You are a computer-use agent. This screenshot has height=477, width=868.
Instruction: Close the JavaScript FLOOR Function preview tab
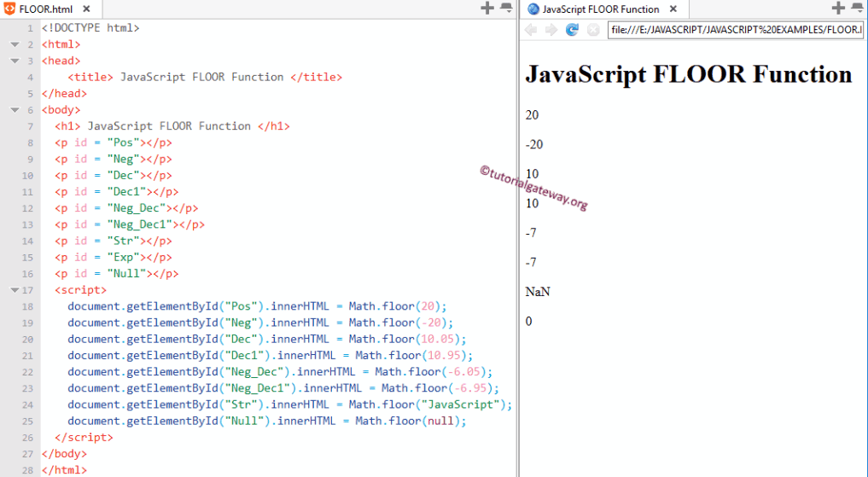pyautogui.click(x=673, y=9)
